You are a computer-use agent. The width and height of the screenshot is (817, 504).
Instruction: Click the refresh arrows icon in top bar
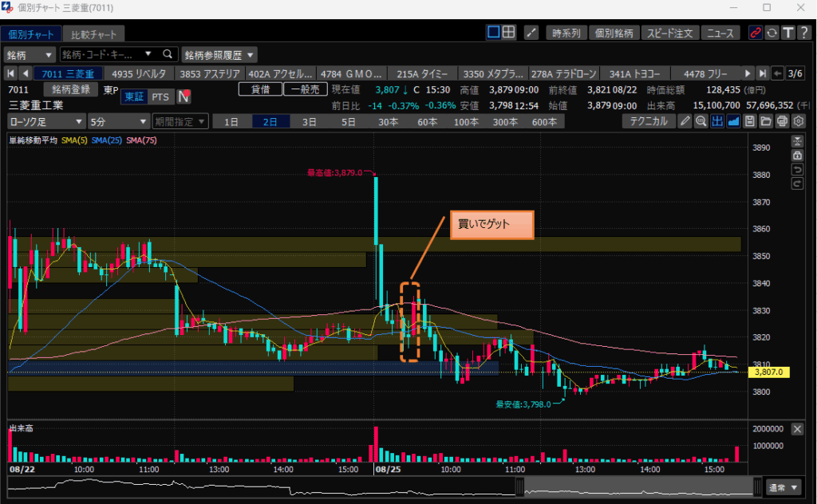click(772, 33)
